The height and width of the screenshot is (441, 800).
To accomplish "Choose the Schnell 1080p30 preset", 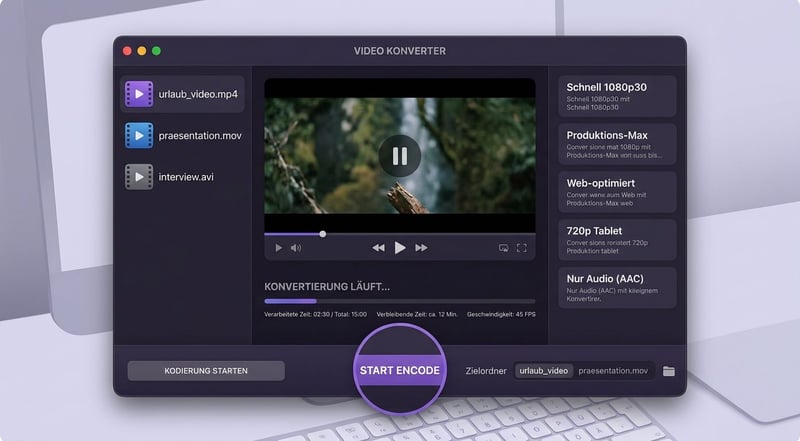I will click(x=617, y=96).
